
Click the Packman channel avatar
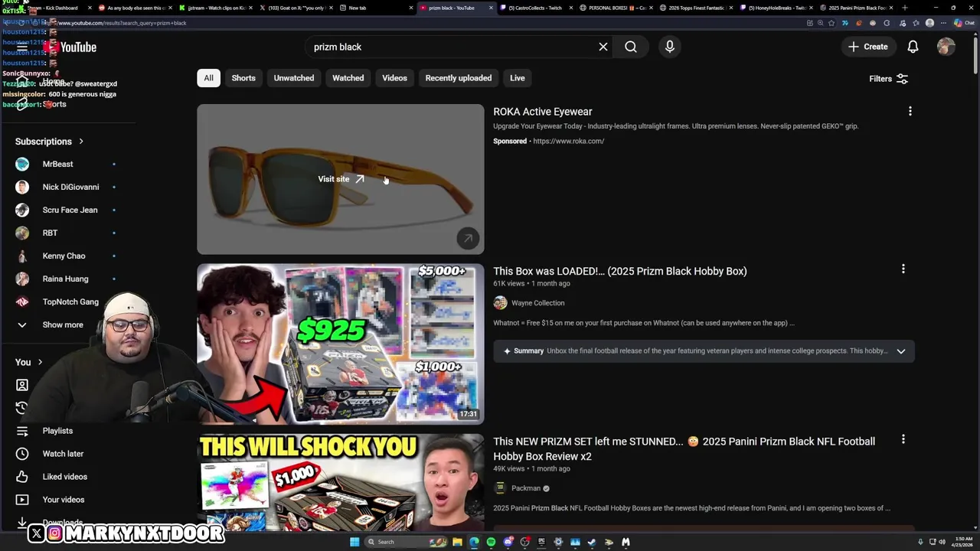(500, 488)
